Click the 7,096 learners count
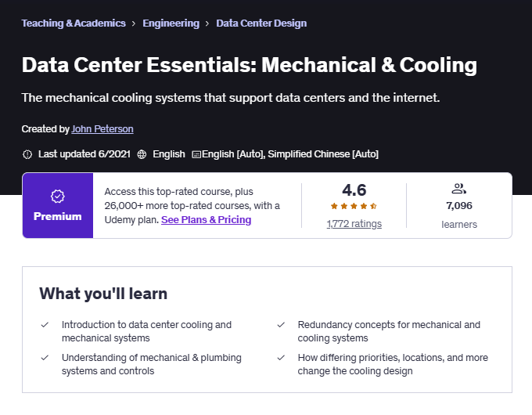 (459, 206)
